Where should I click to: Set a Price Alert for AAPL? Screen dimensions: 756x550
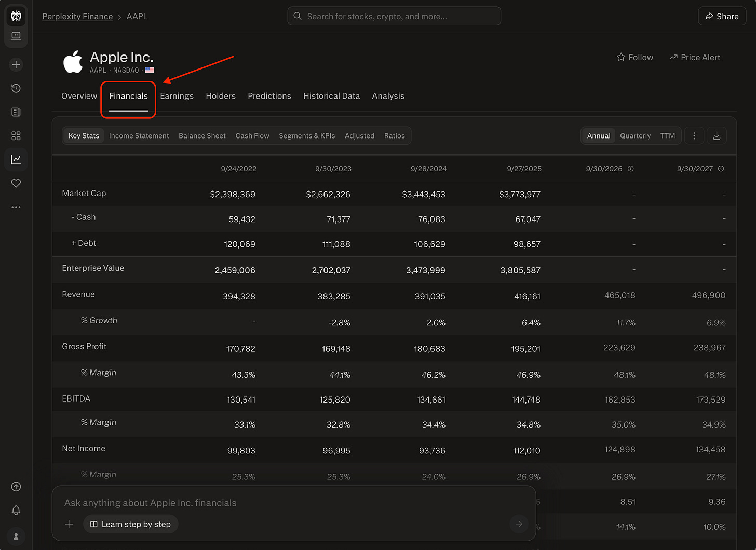tap(695, 57)
